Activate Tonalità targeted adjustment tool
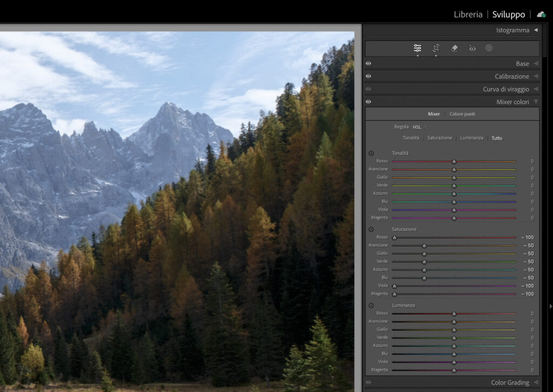The width and height of the screenshot is (553, 392). 371,153
